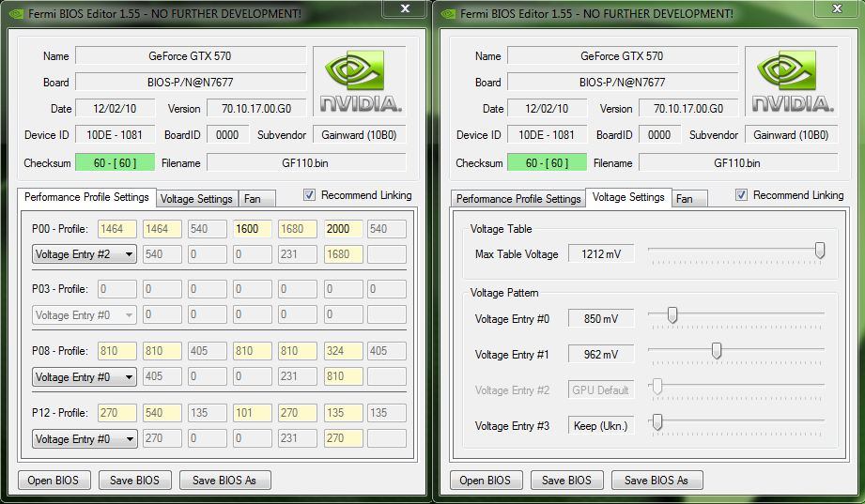Click Date field 12/02/10 in left window
The width and height of the screenshot is (865, 504).
pos(115,109)
